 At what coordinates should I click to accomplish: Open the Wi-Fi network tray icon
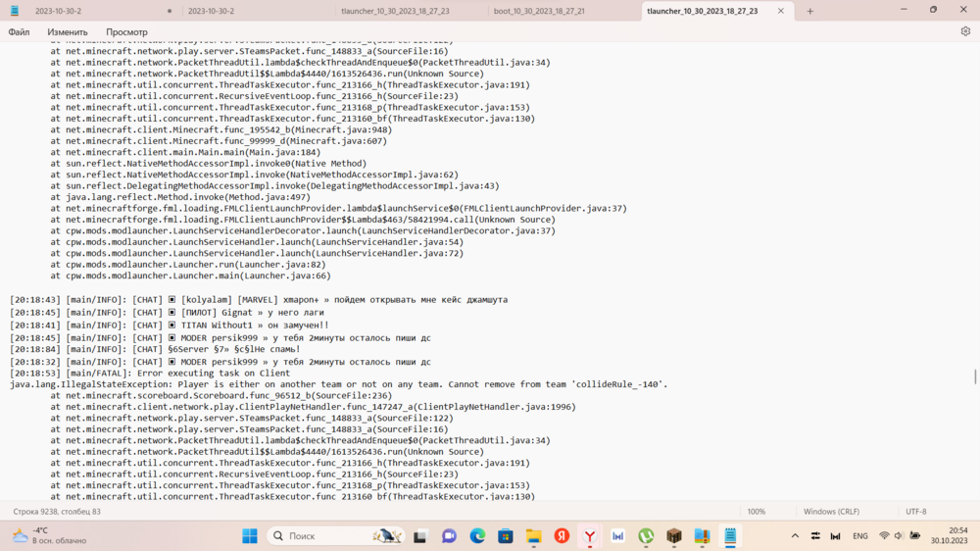click(884, 536)
